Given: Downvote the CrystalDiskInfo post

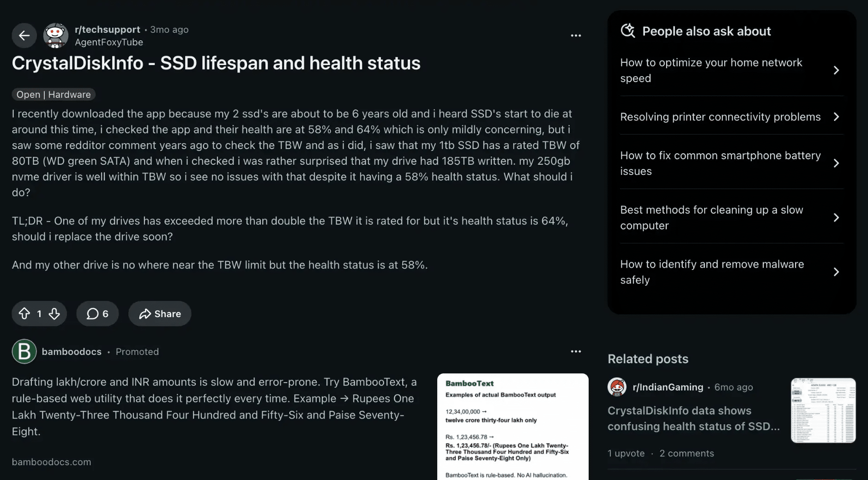Looking at the screenshot, I should 54,314.
